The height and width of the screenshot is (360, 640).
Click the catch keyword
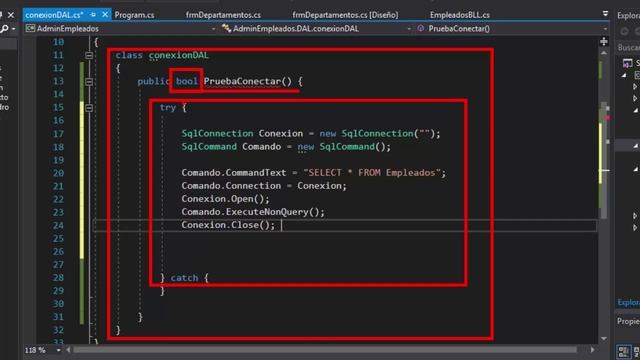click(184, 278)
